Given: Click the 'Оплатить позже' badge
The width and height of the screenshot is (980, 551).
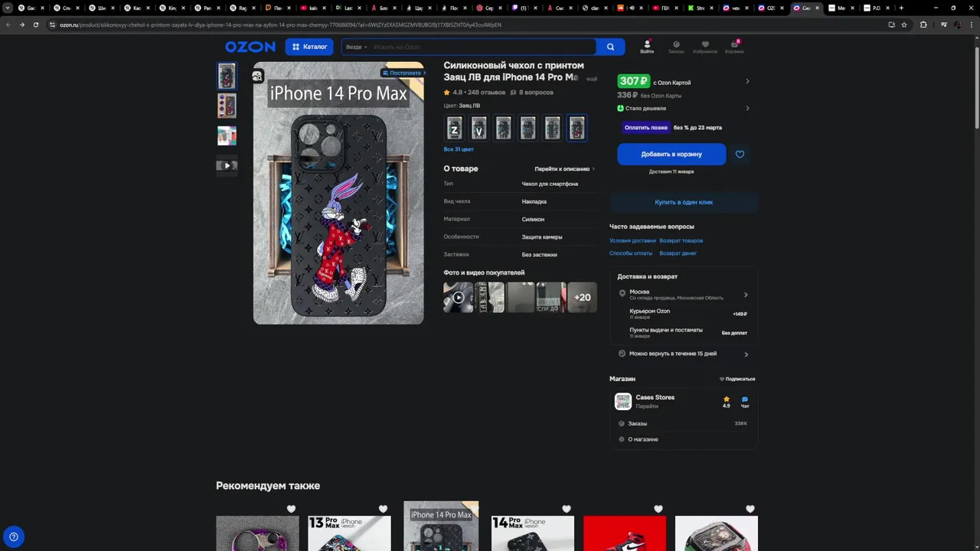Looking at the screenshot, I should pos(646,128).
